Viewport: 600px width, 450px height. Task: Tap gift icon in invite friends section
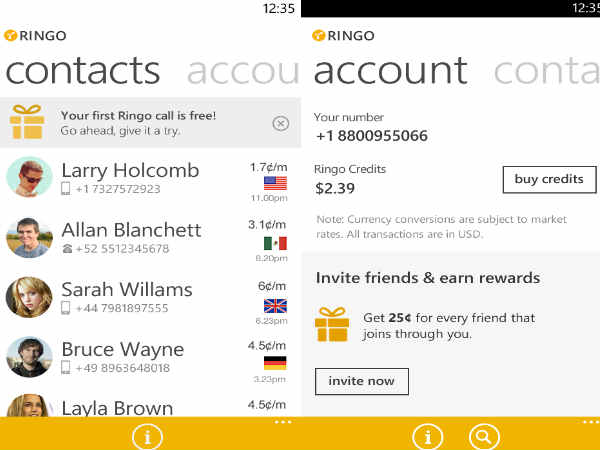[x=332, y=324]
